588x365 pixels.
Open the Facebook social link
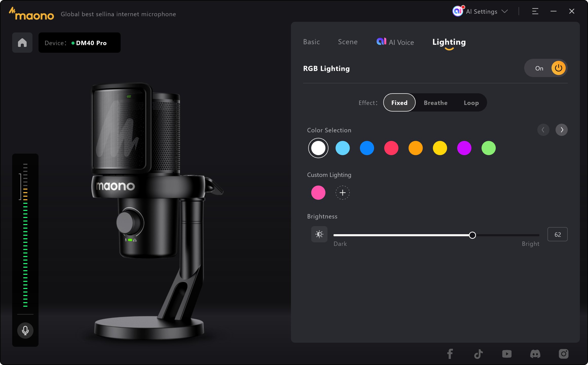pos(450,354)
